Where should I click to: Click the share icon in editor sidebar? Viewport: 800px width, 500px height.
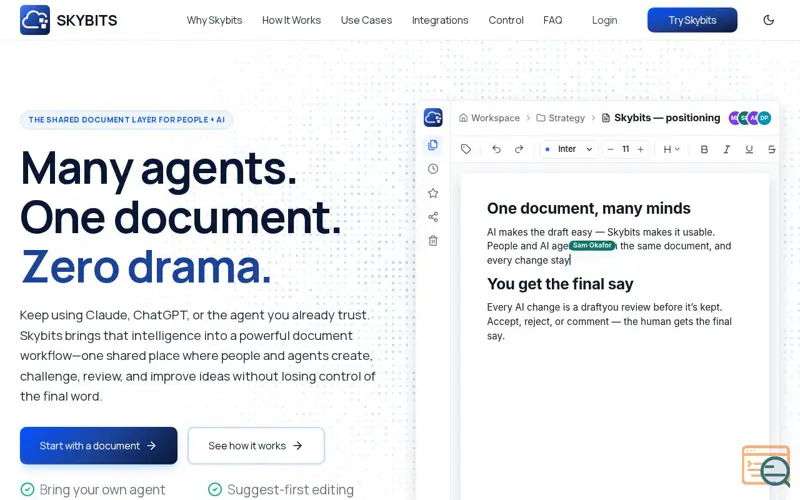(433, 217)
